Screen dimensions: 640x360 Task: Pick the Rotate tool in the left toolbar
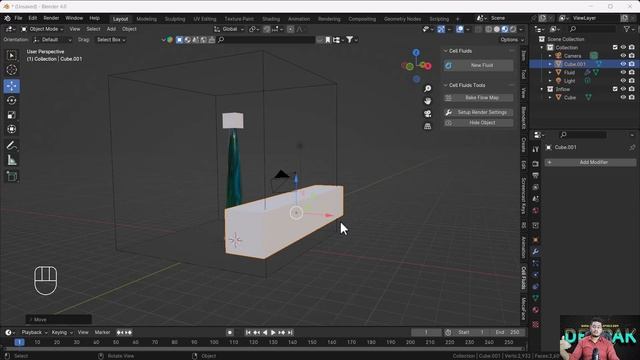pos(12,100)
